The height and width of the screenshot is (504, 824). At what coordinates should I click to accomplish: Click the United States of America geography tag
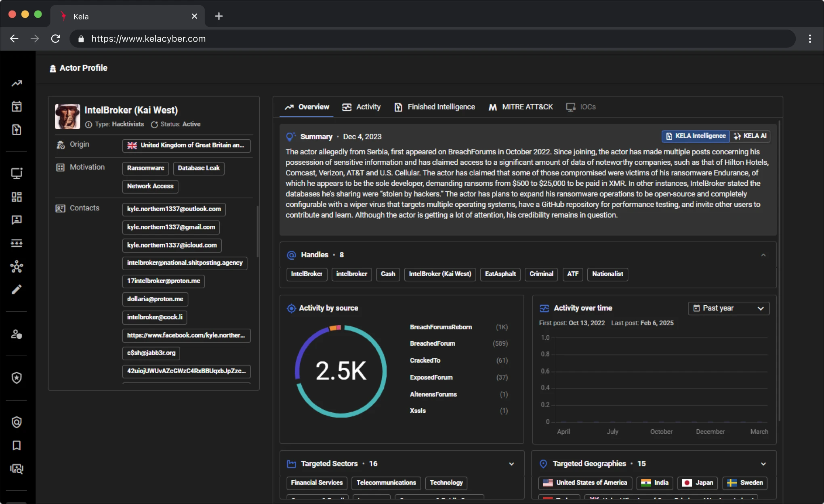(585, 483)
